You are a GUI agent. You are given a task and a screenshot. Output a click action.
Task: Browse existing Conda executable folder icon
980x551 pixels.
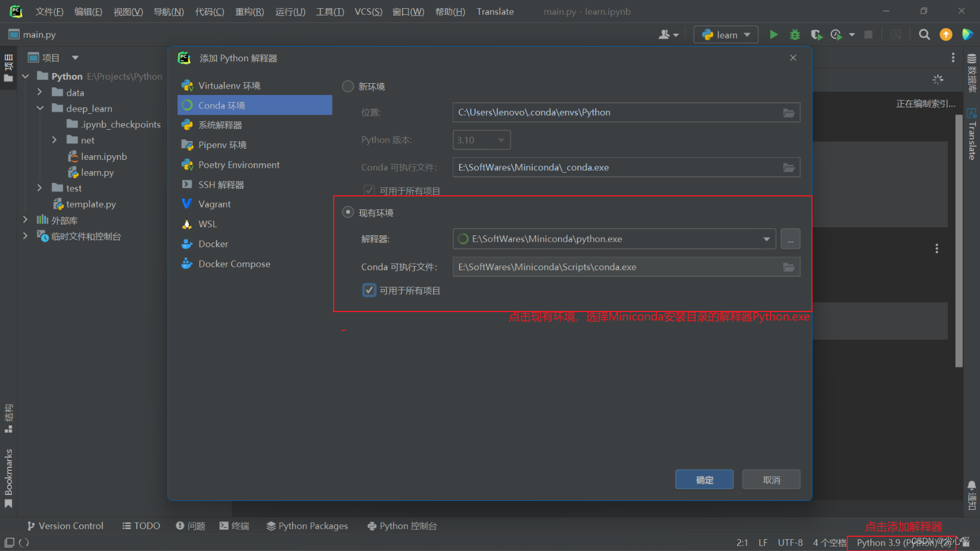(x=789, y=267)
